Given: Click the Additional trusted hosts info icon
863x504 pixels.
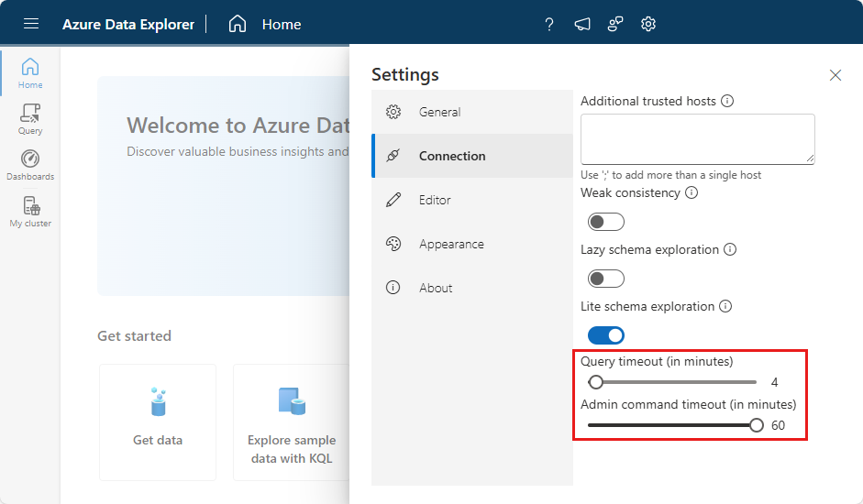Looking at the screenshot, I should (727, 101).
